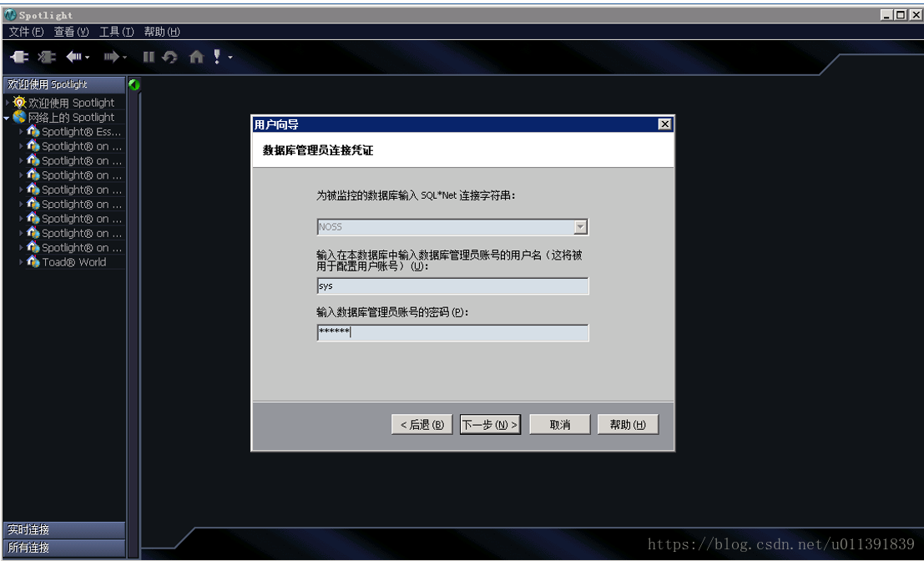This screenshot has height=561, width=924.
Task: Click the username field containing sys
Action: pyautogui.click(x=452, y=286)
